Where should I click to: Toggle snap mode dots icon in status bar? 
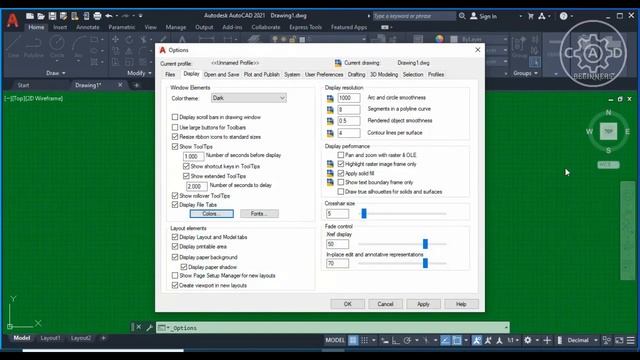coord(364,340)
